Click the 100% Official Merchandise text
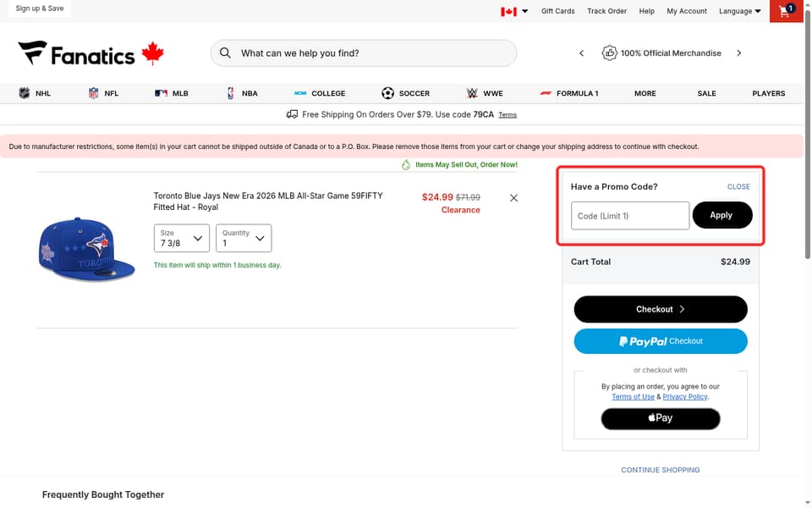 click(671, 52)
